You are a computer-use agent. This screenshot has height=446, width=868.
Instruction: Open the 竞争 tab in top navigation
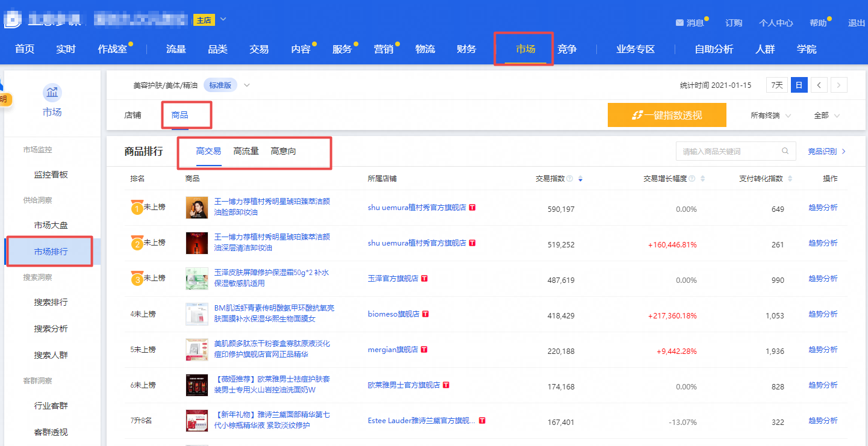[x=567, y=49]
